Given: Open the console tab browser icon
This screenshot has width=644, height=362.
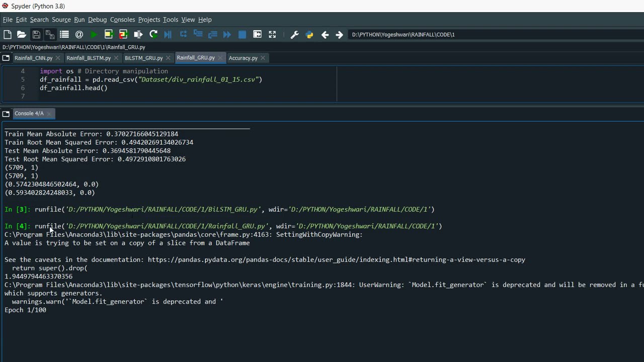Looking at the screenshot, I should pyautogui.click(x=6, y=114).
